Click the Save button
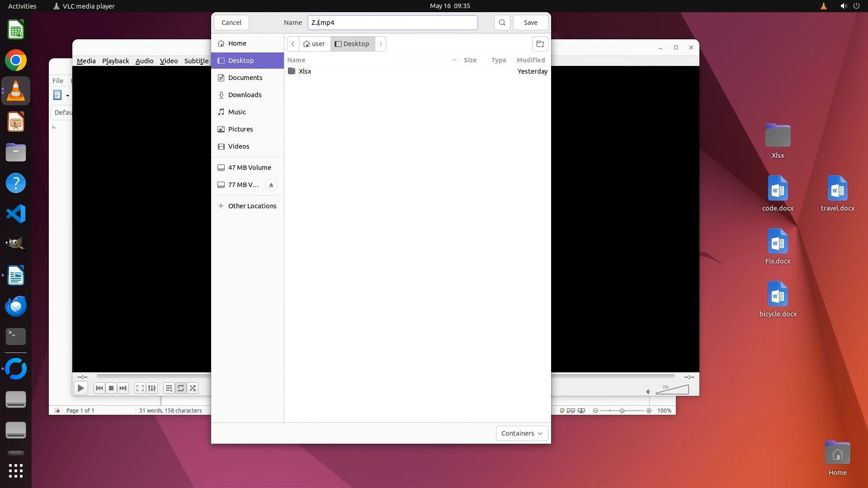 (530, 23)
